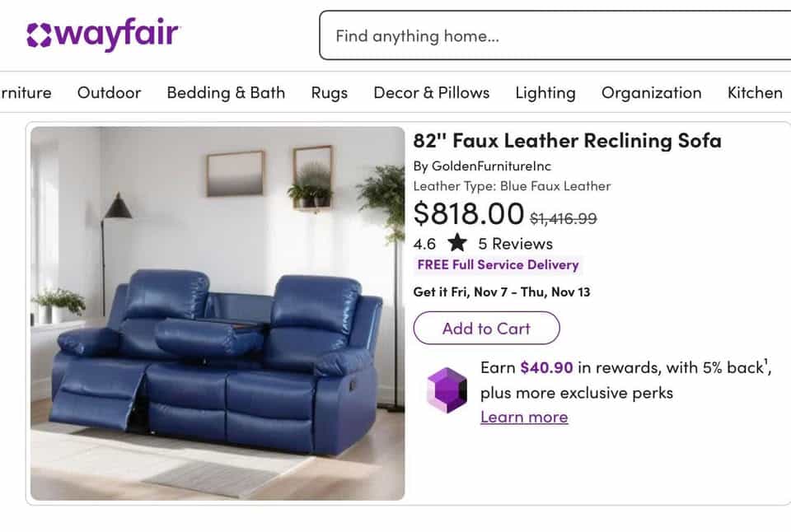Open the Rugs category
The width and height of the screenshot is (791, 532).
point(330,93)
